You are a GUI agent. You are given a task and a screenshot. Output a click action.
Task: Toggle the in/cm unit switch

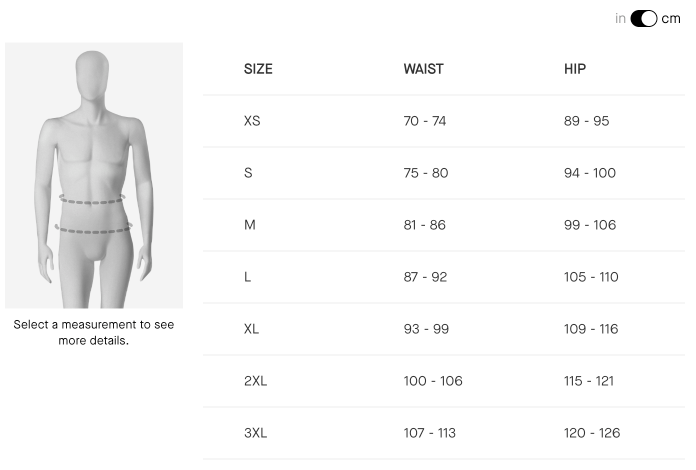click(x=643, y=19)
